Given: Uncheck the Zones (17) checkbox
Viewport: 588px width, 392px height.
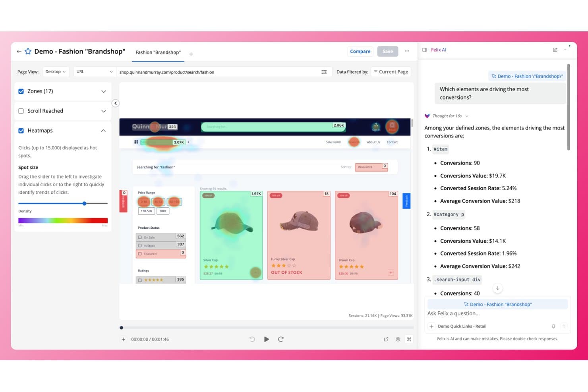Looking at the screenshot, I should (x=21, y=91).
